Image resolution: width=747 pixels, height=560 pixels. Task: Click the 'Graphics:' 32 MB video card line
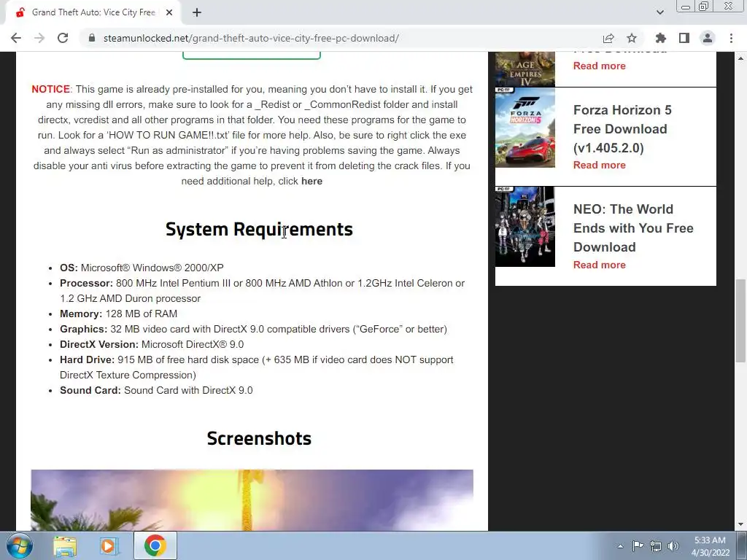(x=253, y=329)
